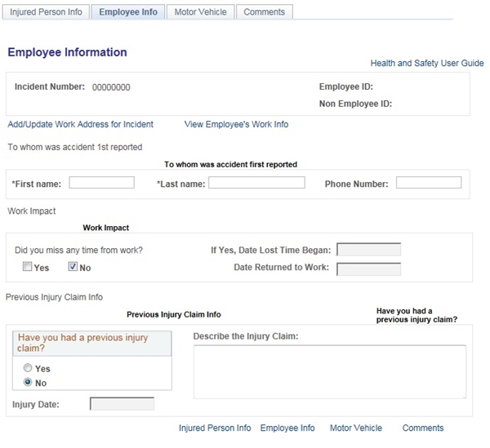Click into the First name field

[101, 184]
